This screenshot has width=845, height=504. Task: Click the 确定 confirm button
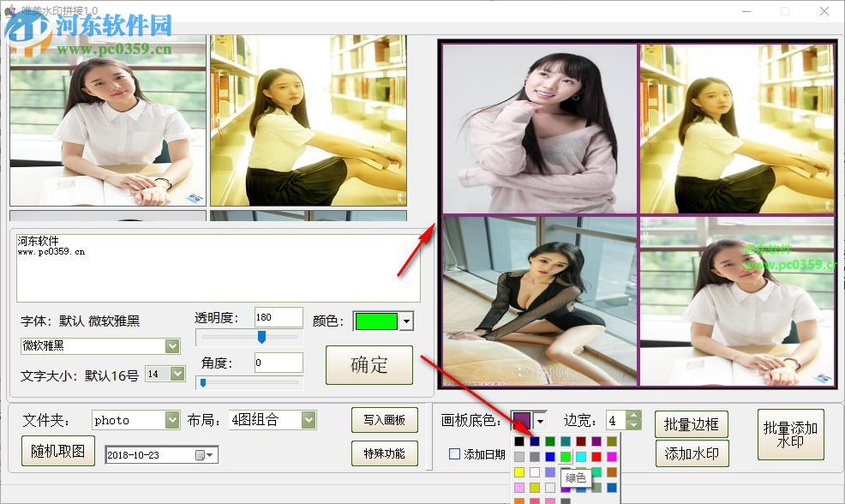pyautogui.click(x=369, y=364)
